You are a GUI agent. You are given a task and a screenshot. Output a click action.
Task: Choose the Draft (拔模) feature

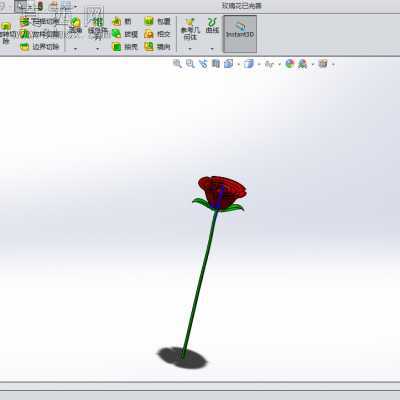click(125, 34)
